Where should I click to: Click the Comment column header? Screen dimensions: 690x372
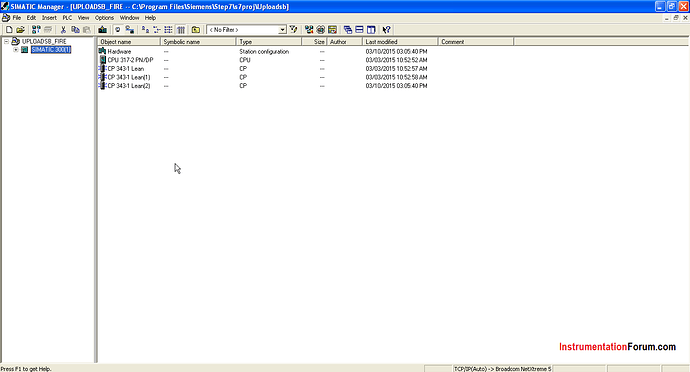476,42
